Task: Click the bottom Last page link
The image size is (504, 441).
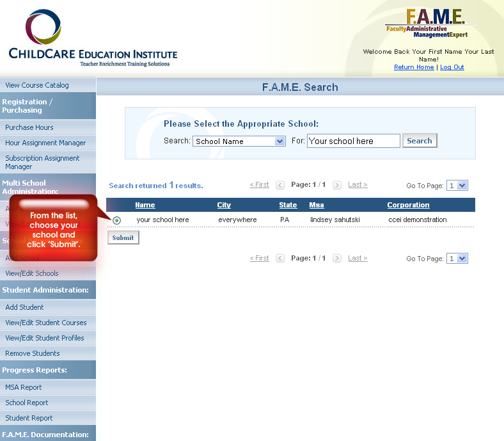Action: [x=358, y=258]
